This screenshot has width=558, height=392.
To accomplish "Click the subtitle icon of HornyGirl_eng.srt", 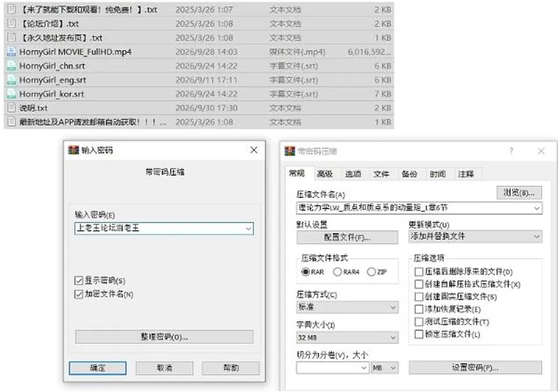I will [12, 80].
